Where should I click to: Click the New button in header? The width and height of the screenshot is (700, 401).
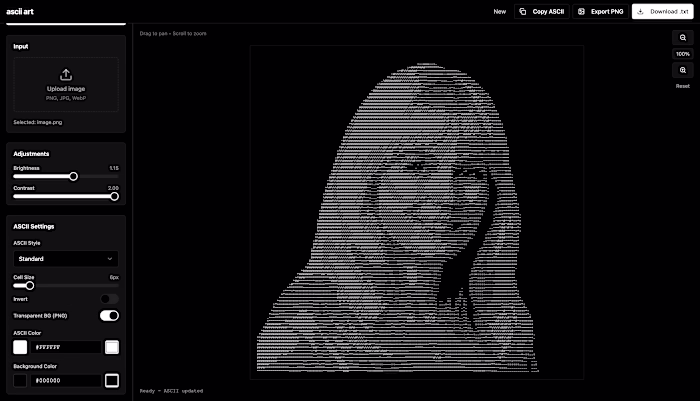click(500, 12)
